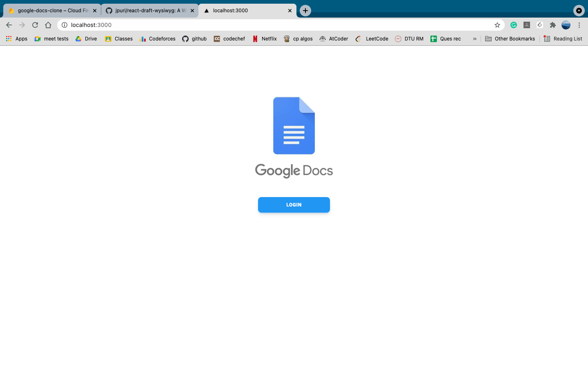Image resolution: width=588 pixels, height=368 pixels.
Task: Open the Chrome profile avatar
Action: (566, 25)
